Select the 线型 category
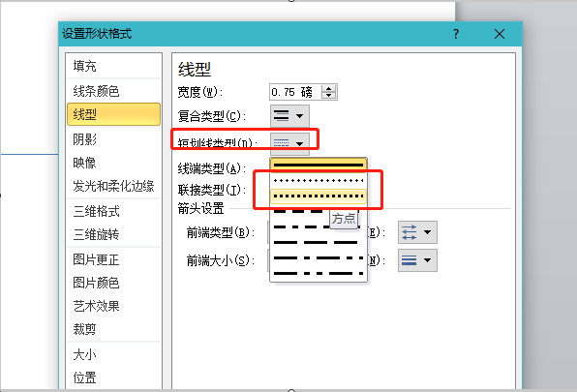The height and width of the screenshot is (392, 577). 113,114
